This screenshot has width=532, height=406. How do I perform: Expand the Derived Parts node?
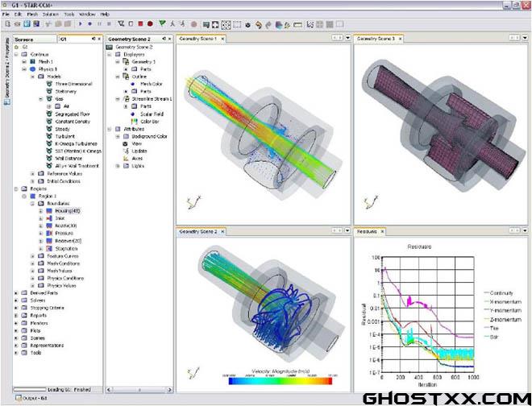pyautogui.click(x=16, y=292)
